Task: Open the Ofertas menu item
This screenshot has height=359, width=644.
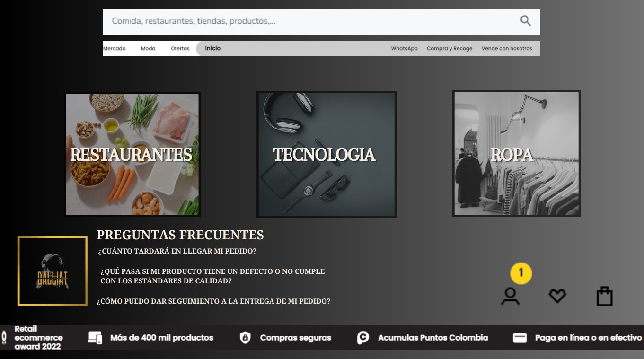Action: [x=180, y=49]
